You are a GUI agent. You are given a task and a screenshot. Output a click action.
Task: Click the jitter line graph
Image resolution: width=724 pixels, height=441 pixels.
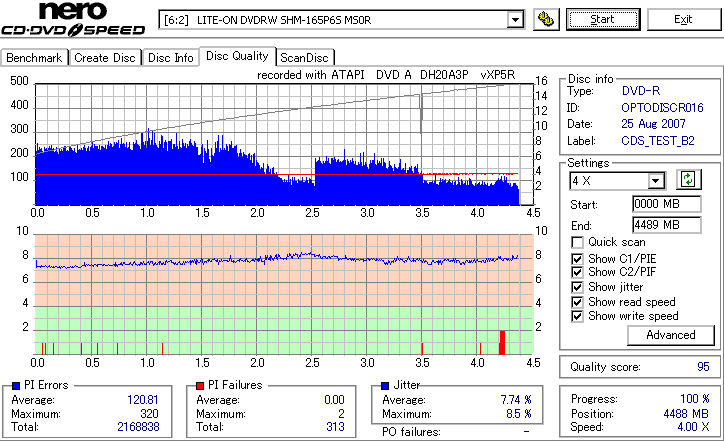tap(277, 260)
